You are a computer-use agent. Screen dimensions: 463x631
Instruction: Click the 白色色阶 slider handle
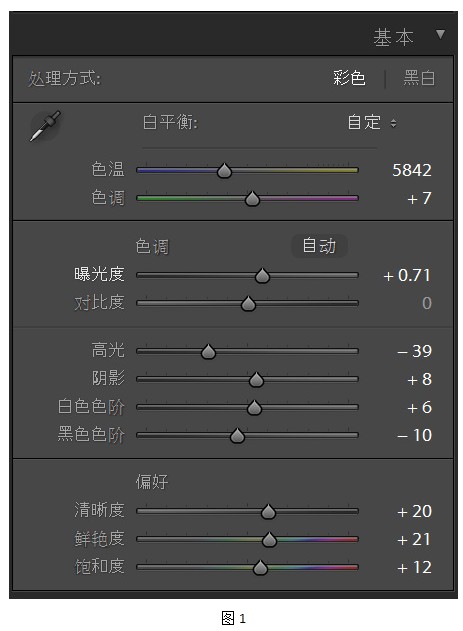tap(254, 408)
